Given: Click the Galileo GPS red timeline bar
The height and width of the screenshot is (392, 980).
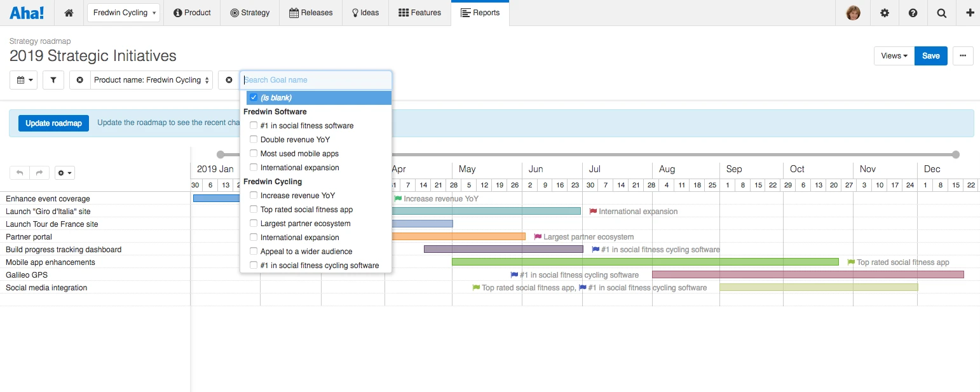Looking at the screenshot, I should tap(808, 274).
